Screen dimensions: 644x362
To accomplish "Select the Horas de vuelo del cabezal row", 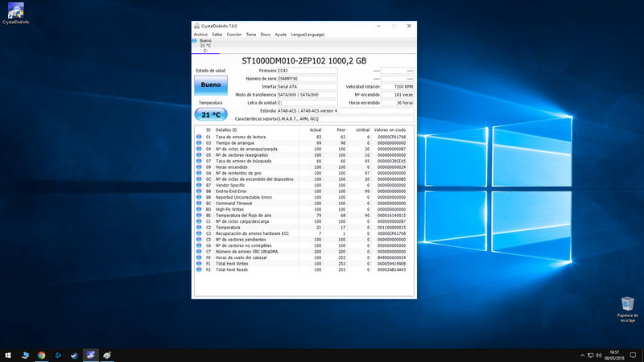I will tap(241, 257).
